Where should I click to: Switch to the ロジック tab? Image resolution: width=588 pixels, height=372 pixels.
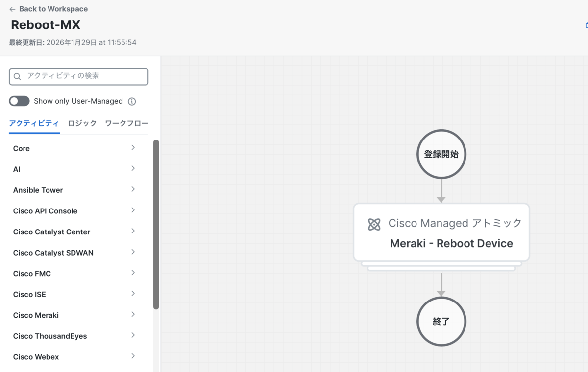[x=82, y=123]
